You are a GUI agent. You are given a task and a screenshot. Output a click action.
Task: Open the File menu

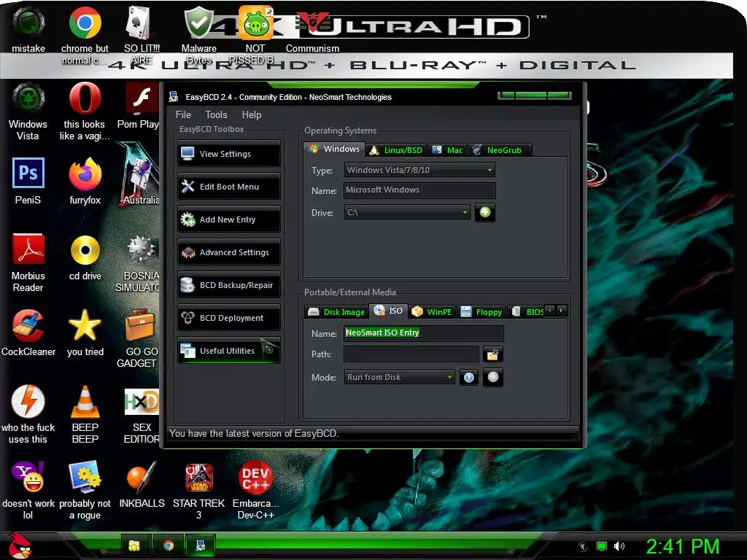(183, 114)
